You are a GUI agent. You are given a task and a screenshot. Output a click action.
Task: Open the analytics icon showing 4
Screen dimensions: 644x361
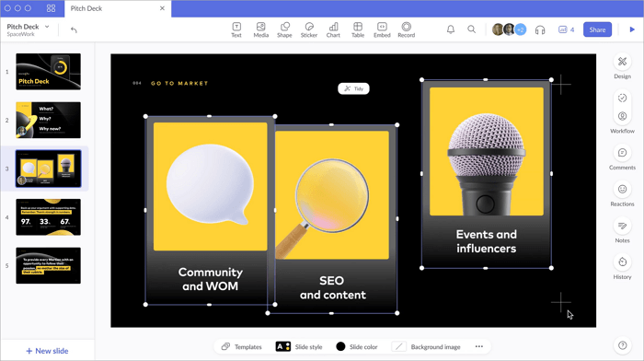click(x=566, y=29)
